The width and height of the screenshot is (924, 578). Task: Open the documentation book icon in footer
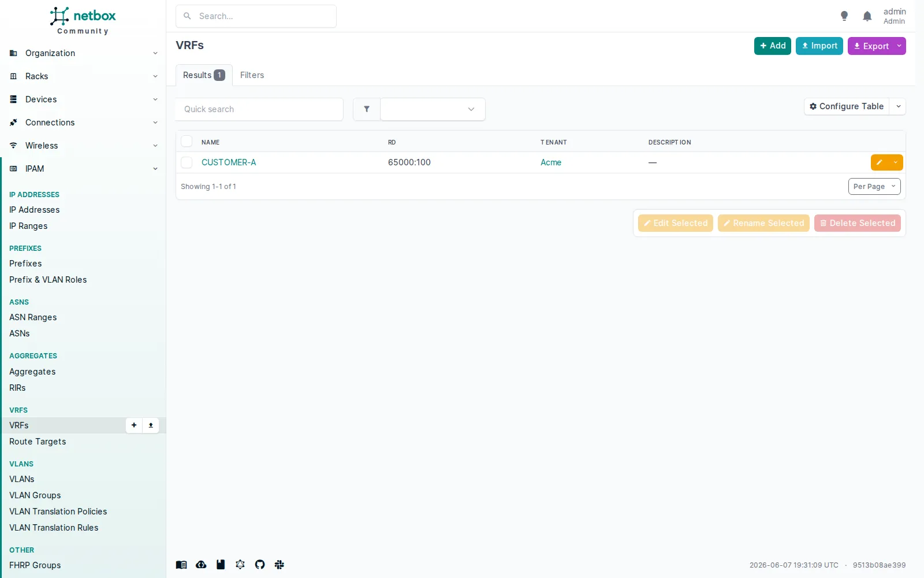click(x=181, y=565)
